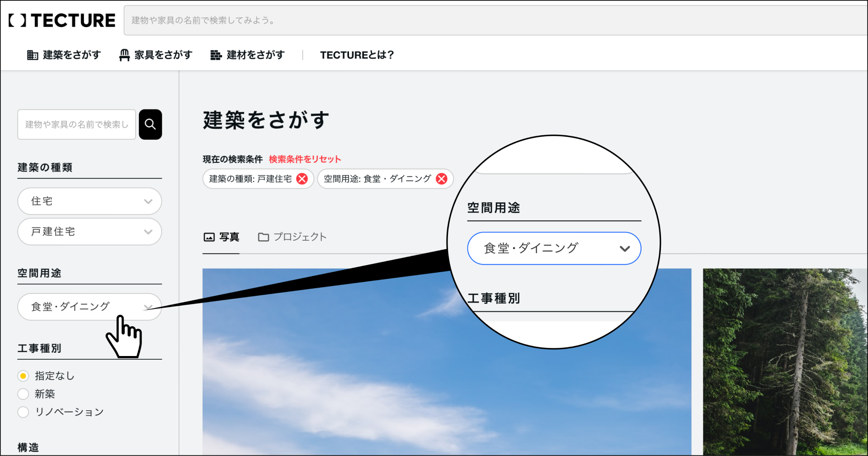This screenshot has height=456, width=868.
Task: Click the sidebar search input field
Action: pos(76,124)
